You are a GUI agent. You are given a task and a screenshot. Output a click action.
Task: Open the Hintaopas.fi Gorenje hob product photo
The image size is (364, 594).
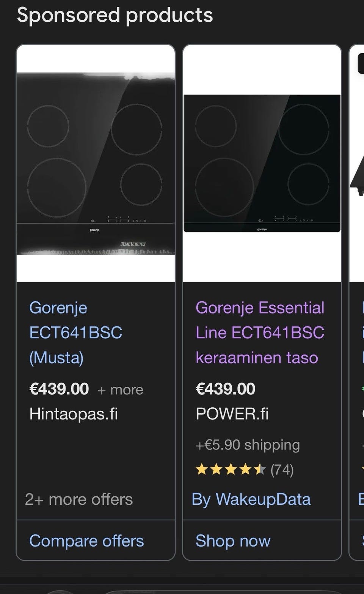coord(96,163)
